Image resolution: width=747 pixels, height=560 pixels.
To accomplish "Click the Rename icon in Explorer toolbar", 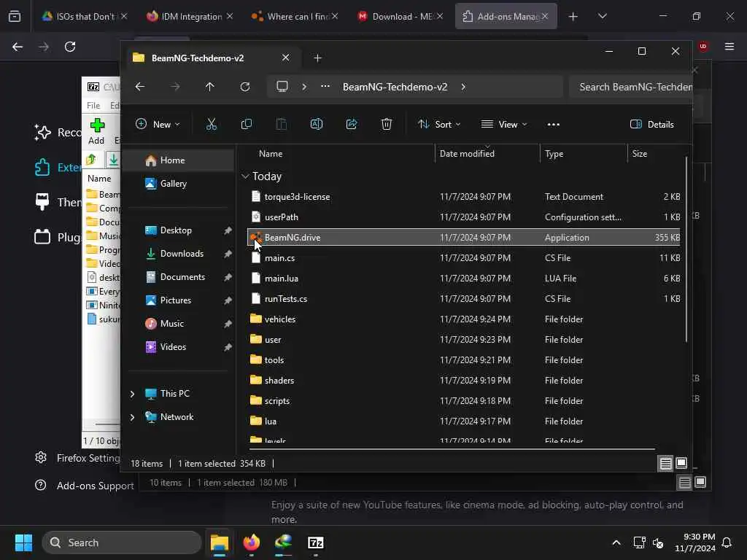I will (317, 124).
